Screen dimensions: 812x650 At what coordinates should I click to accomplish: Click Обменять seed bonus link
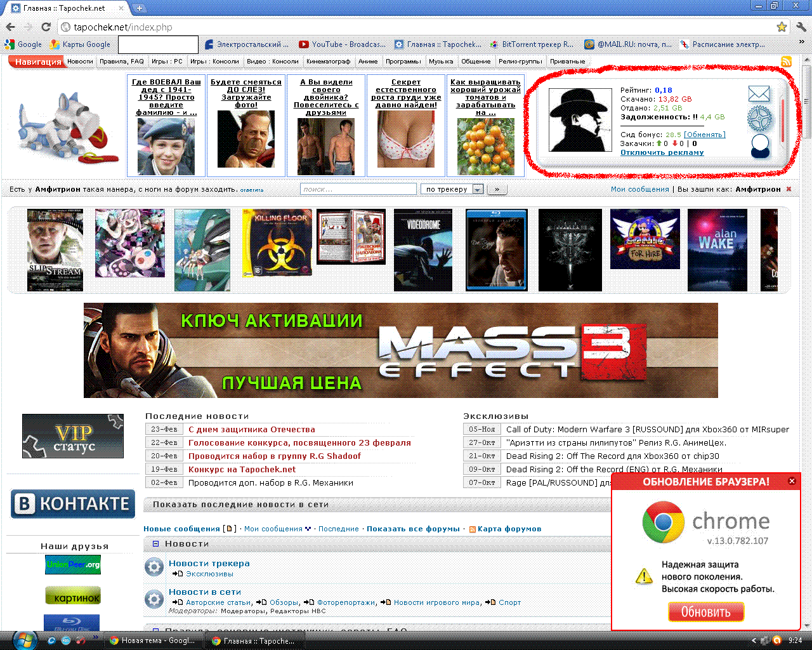coord(705,135)
